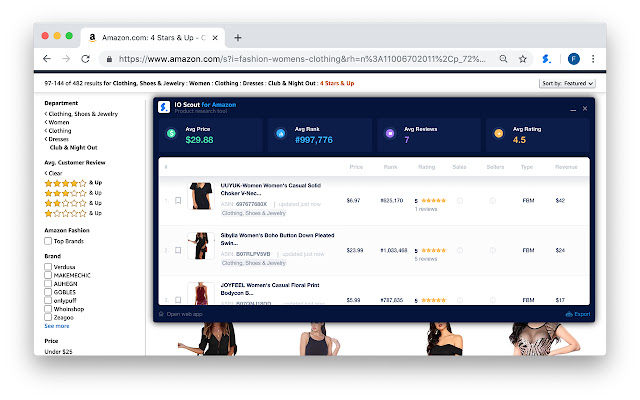Sort the table by Rating column header

pyautogui.click(x=427, y=167)
